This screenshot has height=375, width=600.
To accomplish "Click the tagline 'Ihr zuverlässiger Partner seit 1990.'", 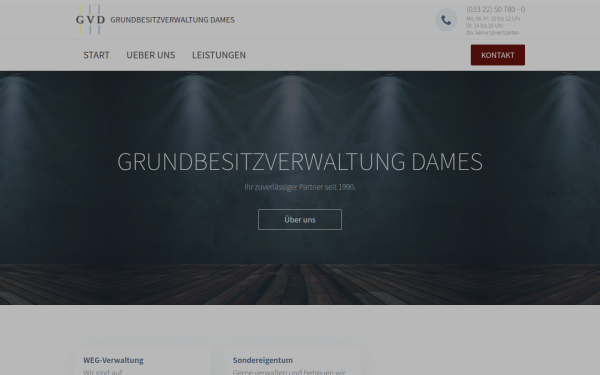I will coord(300,187).
